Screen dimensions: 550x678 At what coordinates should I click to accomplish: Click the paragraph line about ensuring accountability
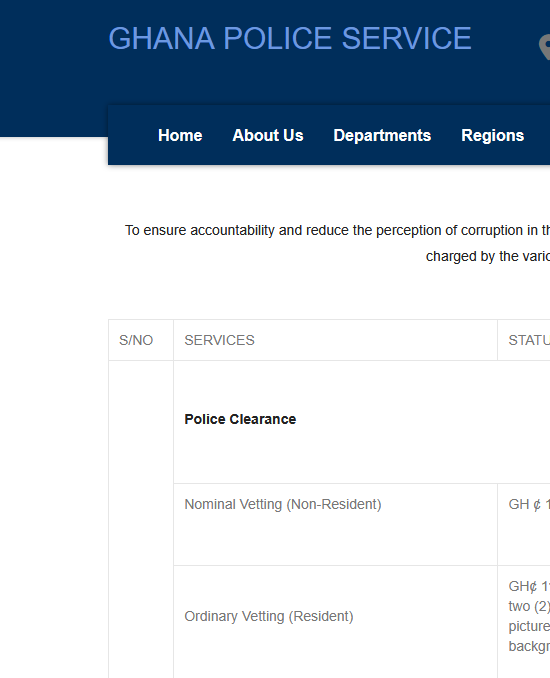337,230
